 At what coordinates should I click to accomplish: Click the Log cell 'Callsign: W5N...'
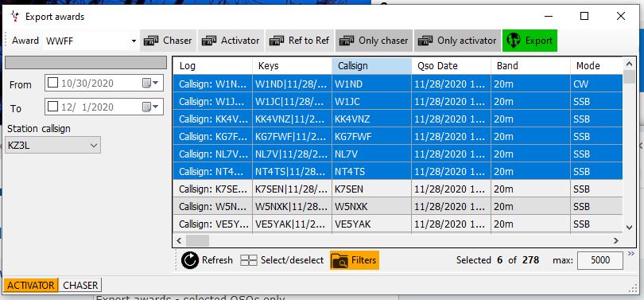point(212,206)
